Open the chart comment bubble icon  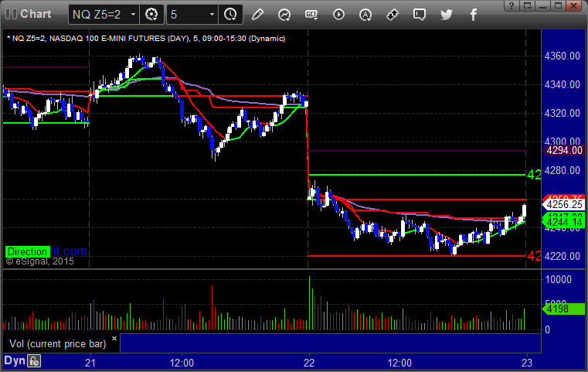click(420, 15)
